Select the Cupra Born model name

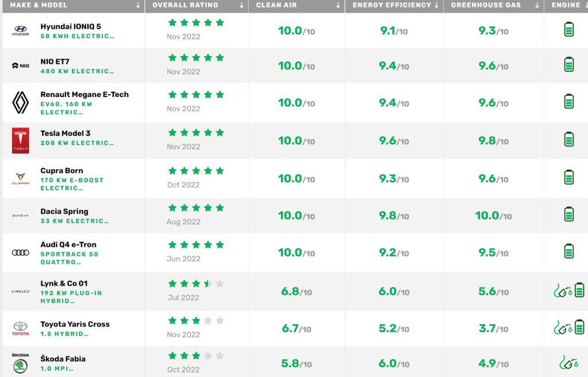coord(62,170)
